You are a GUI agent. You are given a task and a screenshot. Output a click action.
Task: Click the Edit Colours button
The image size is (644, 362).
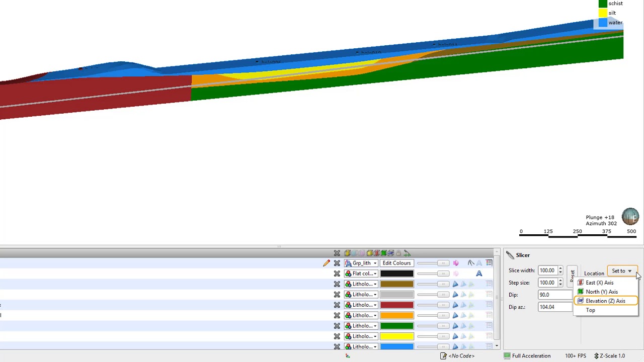coord(396,263)
